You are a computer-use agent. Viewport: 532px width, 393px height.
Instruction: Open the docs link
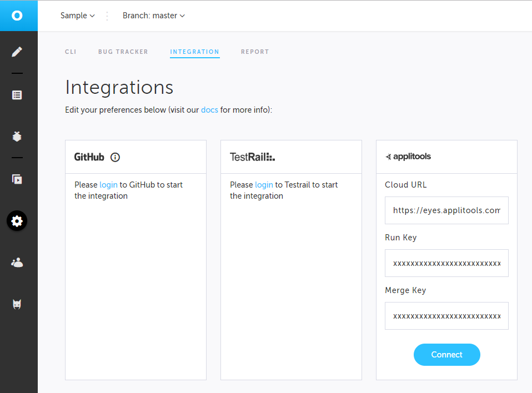pos(209,110)
